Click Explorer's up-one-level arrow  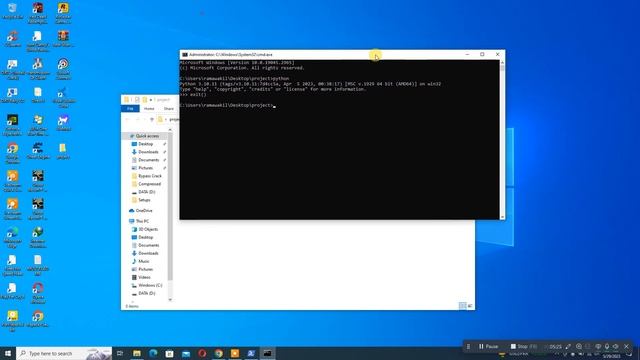[152, 120]
